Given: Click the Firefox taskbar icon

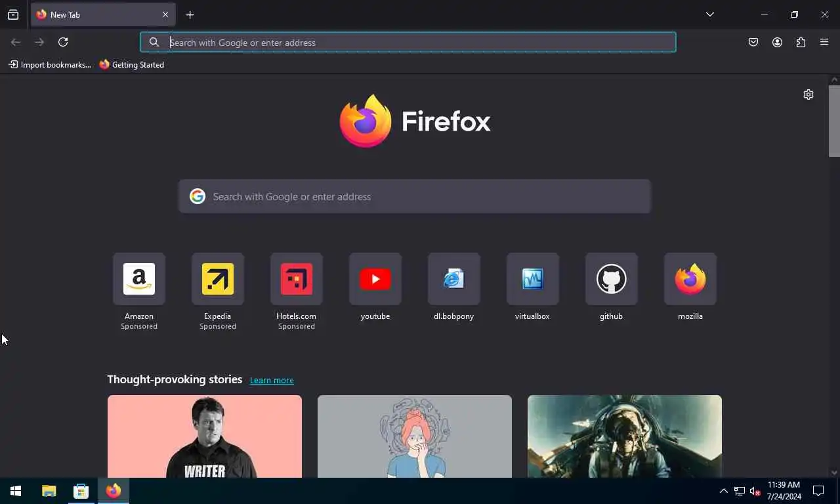Looking at the screenshot, I should pos(114,491).
